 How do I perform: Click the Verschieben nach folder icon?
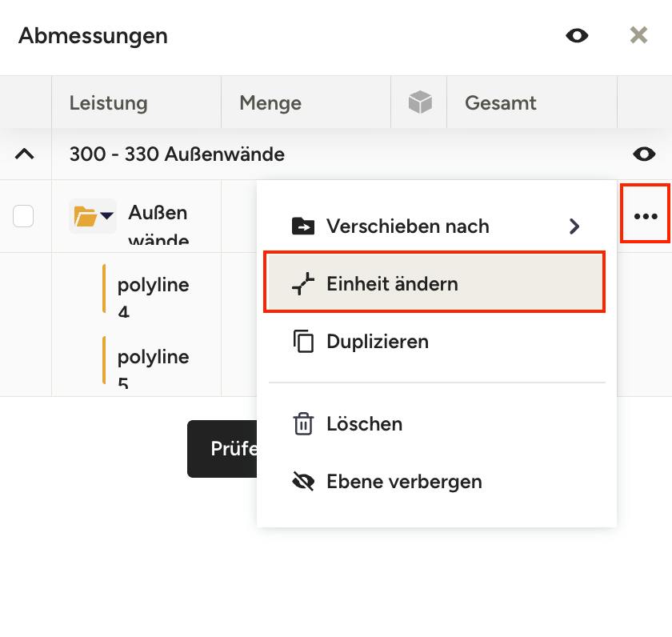[303, 226]
